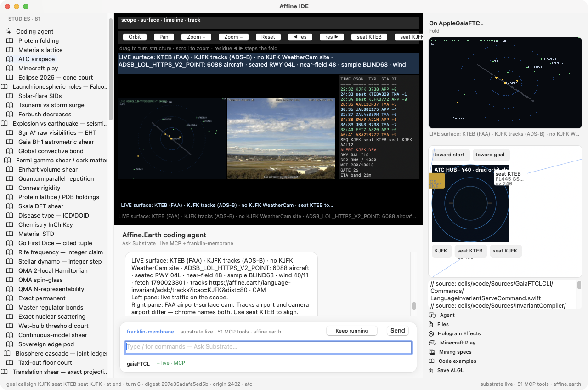Click the Zoom – button

coord(233,37)
